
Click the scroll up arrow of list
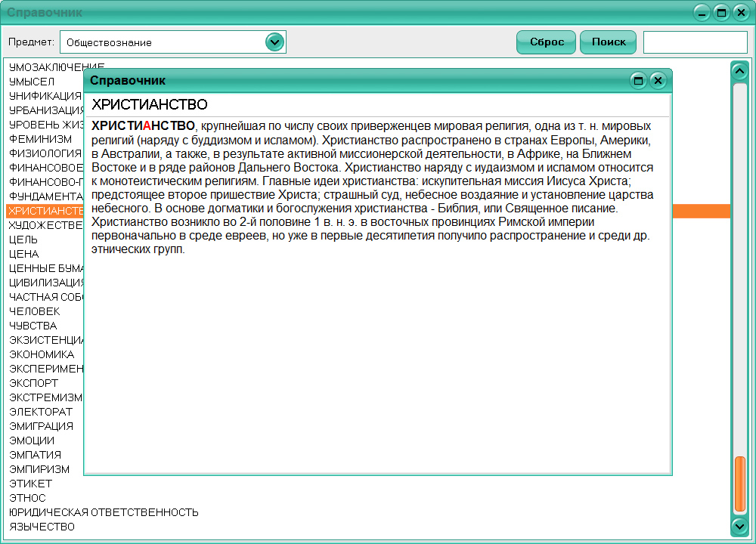point(739,72)
